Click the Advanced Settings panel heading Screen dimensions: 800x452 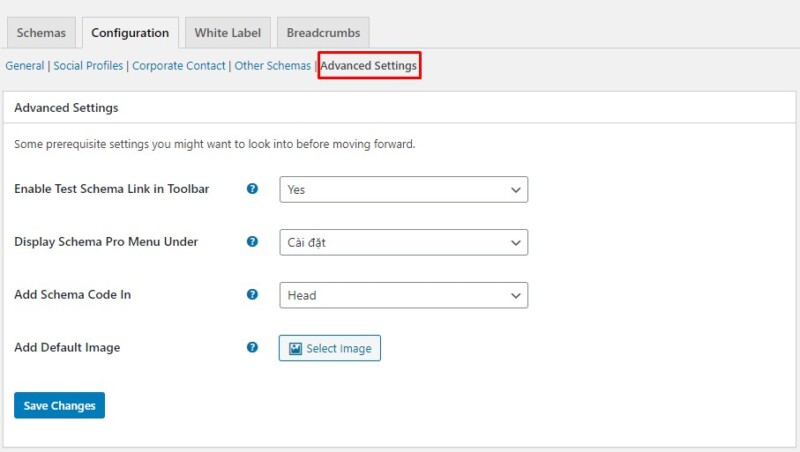66,108
